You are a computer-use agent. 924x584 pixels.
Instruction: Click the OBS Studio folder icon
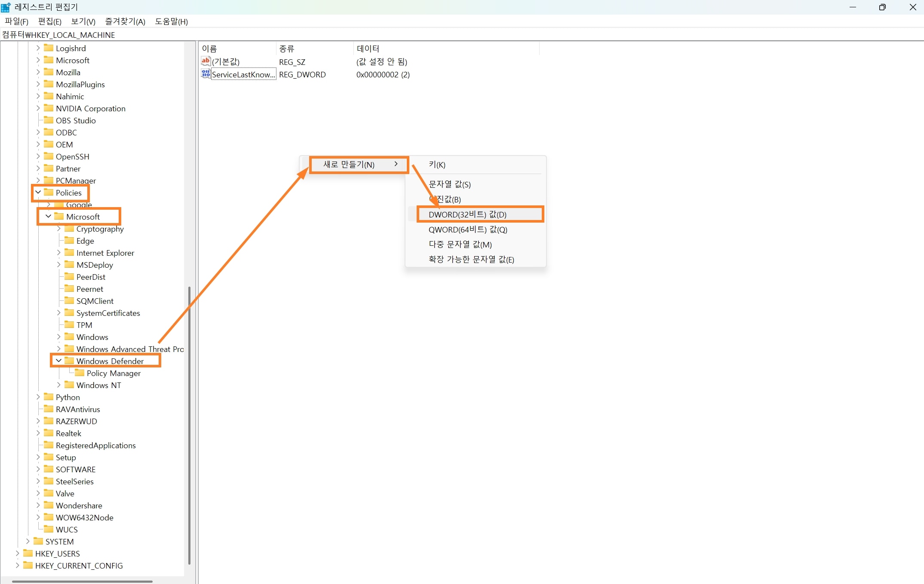click(x=49, y=120)
